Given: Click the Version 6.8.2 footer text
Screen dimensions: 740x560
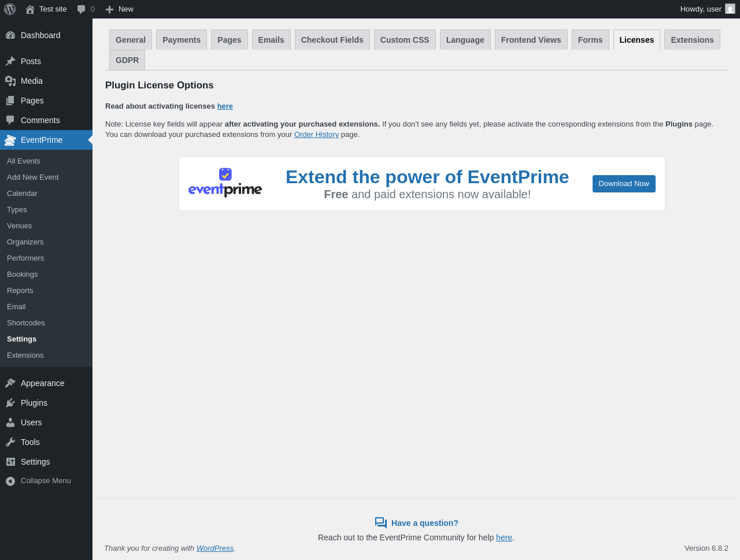Looking at the screenshot, I should tap(706, 548).
